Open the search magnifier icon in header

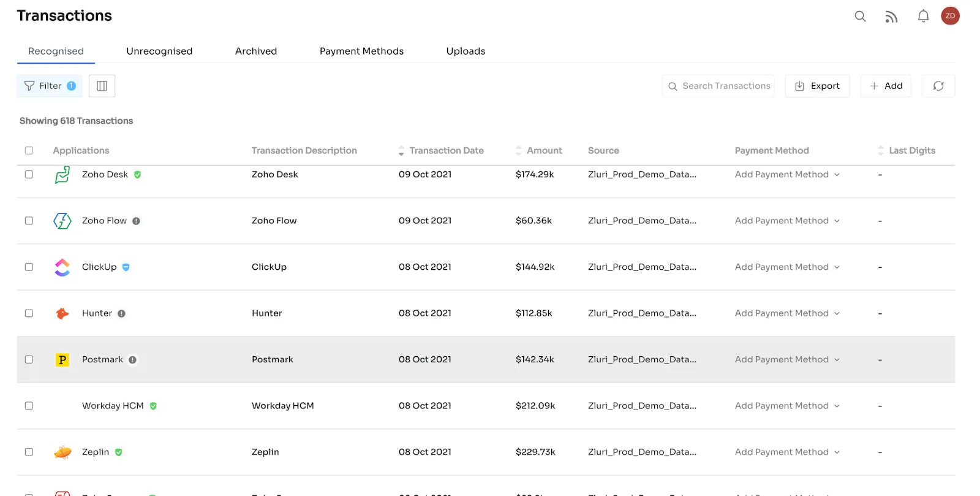click(860, 17)
